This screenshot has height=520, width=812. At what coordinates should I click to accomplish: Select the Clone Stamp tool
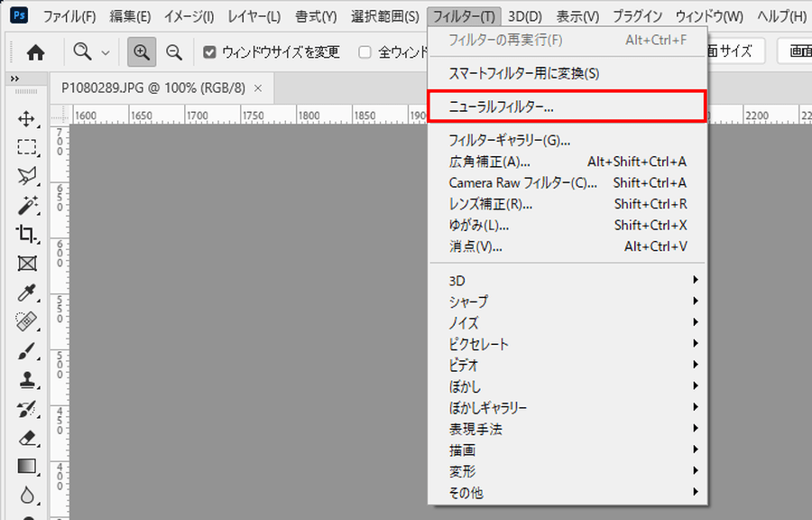(x=27, y=380)
